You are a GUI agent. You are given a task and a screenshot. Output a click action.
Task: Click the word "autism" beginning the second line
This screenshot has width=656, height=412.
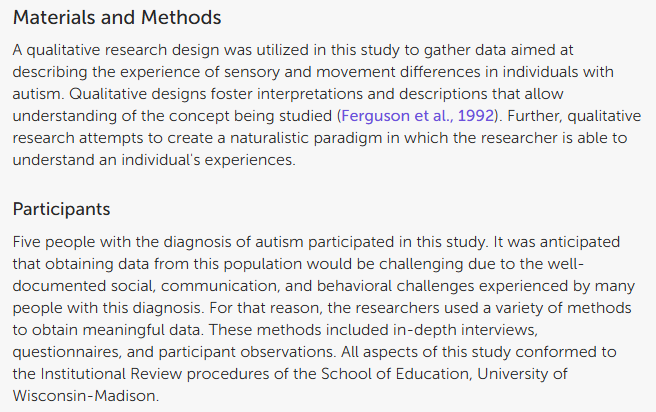point(40,71)
